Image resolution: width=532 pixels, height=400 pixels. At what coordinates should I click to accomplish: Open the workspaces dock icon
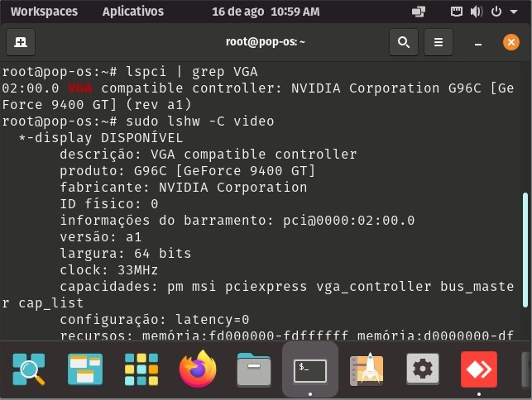(x=85, y=369)
